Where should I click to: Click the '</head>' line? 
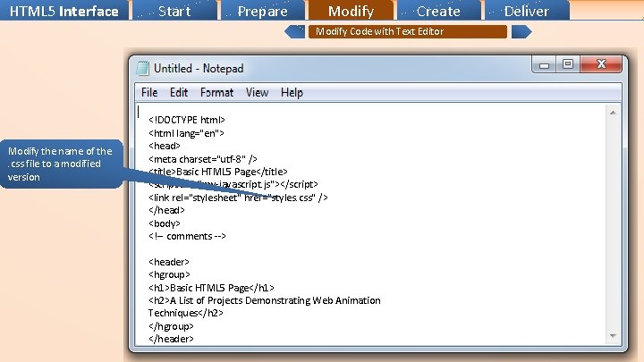[166, 210]
